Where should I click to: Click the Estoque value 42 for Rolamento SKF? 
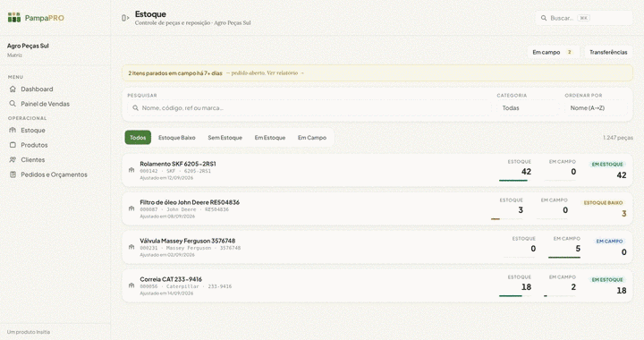526,172
